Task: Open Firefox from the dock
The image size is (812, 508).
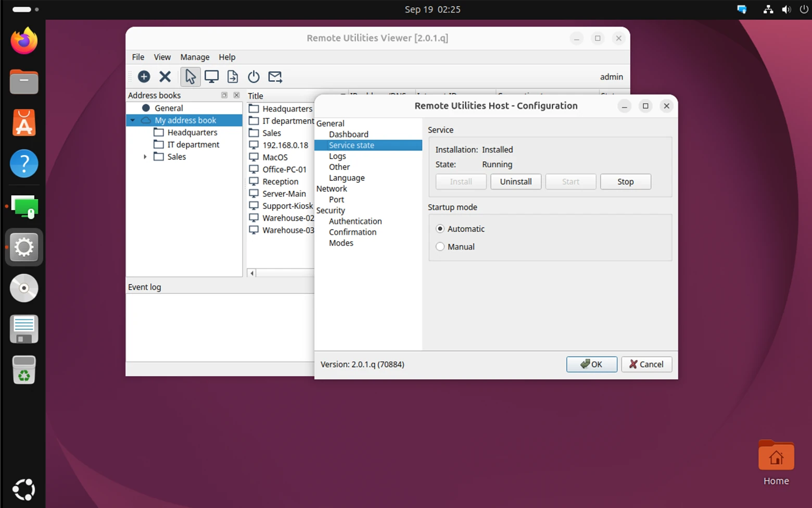Action: click(x=24, y=41)
